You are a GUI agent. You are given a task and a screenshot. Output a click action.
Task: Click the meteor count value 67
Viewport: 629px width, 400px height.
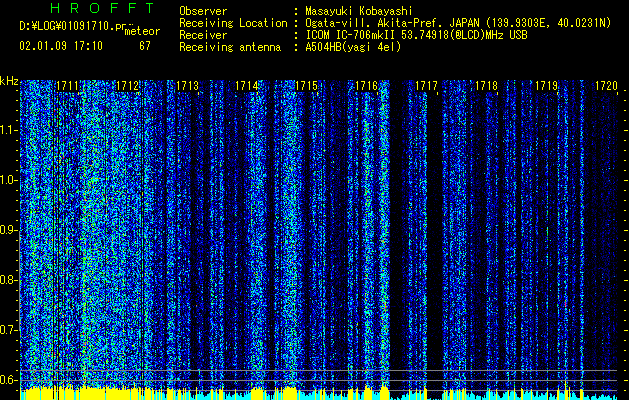coord(145,46)
